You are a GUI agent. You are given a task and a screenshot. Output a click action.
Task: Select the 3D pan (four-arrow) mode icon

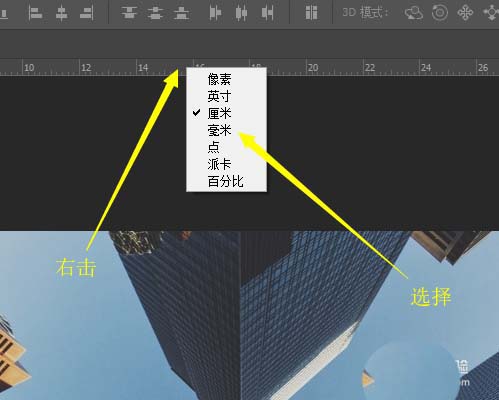[x=465, y=13]
